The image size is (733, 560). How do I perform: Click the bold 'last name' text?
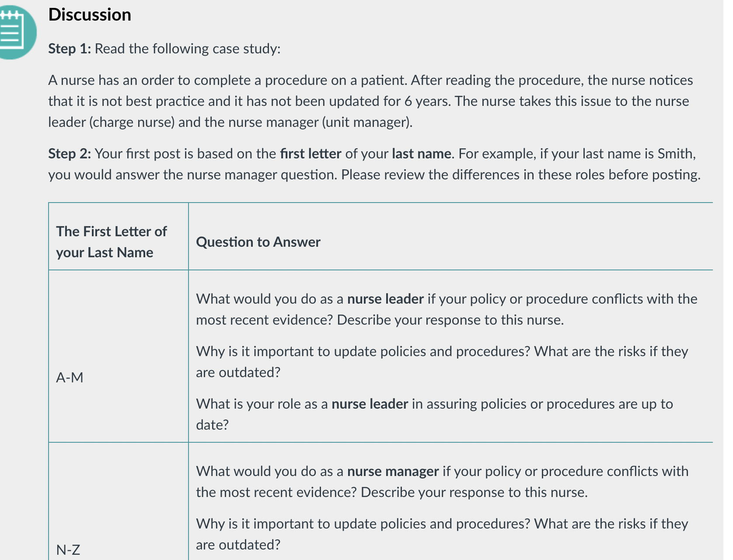pyautogui.click(x=422, y=154)
